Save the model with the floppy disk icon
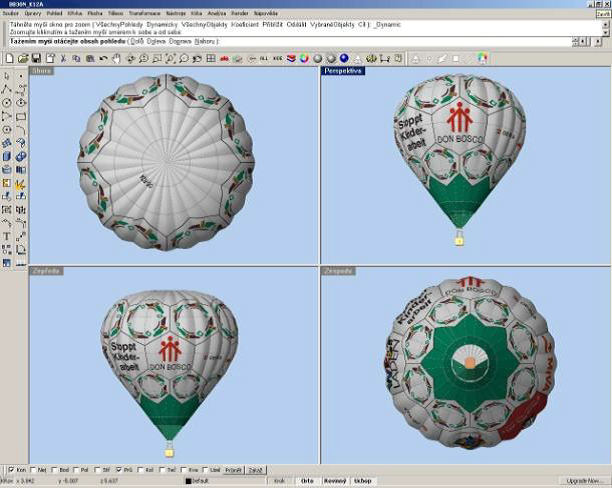The image size is (612, 488). (x=36, y=59)
